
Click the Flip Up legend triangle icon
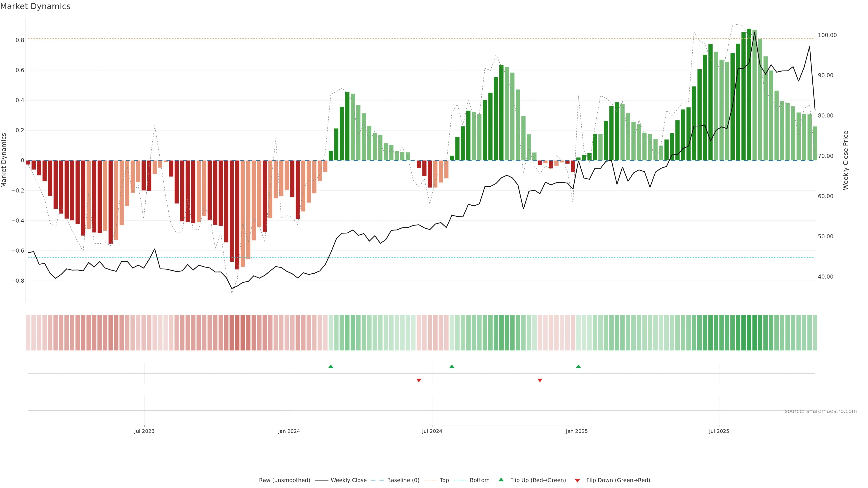click(x=501, y=480)
